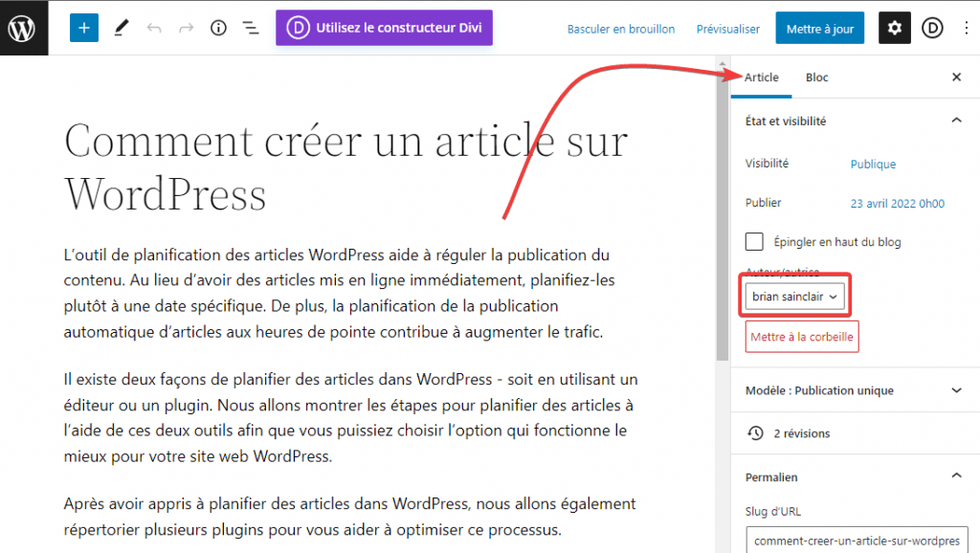Screen dimensions: 980x553
Task: Open the 2 révisions link
Action: 802,433
